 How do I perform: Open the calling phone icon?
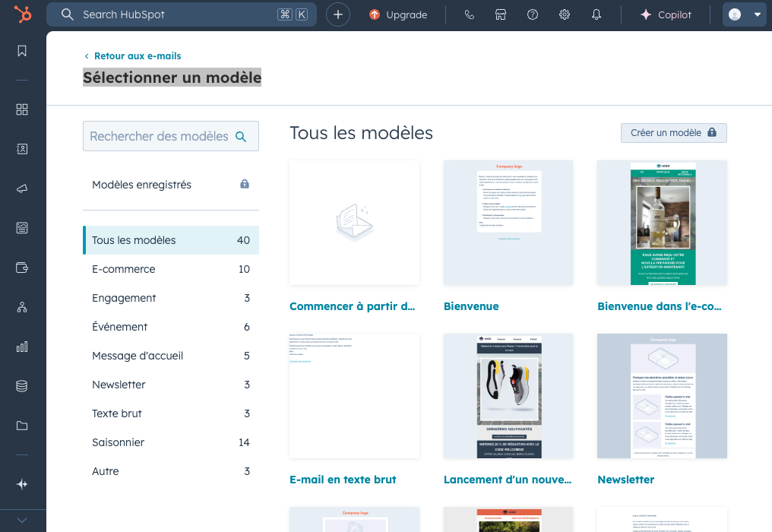470,14
